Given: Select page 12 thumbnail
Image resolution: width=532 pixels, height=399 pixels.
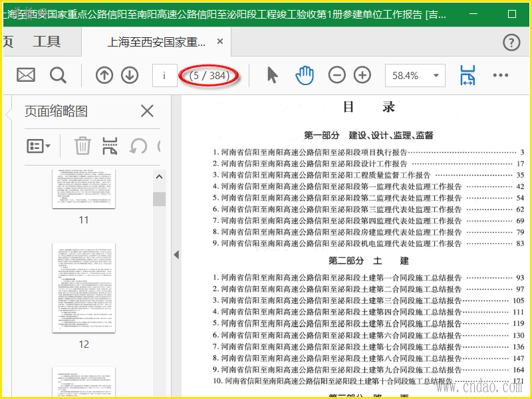Looking at the screenshot, I should point(84,288).
